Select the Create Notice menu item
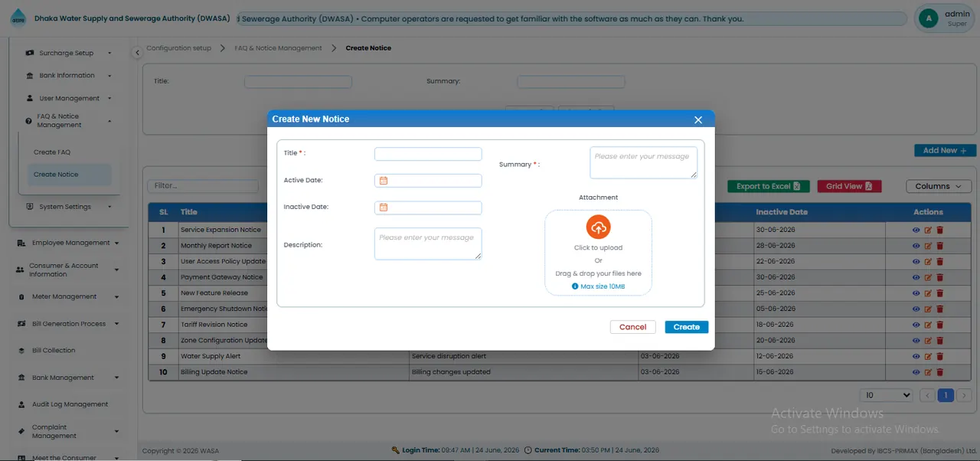The width and height of the screenshot is (980, 461). pos(69,175)
